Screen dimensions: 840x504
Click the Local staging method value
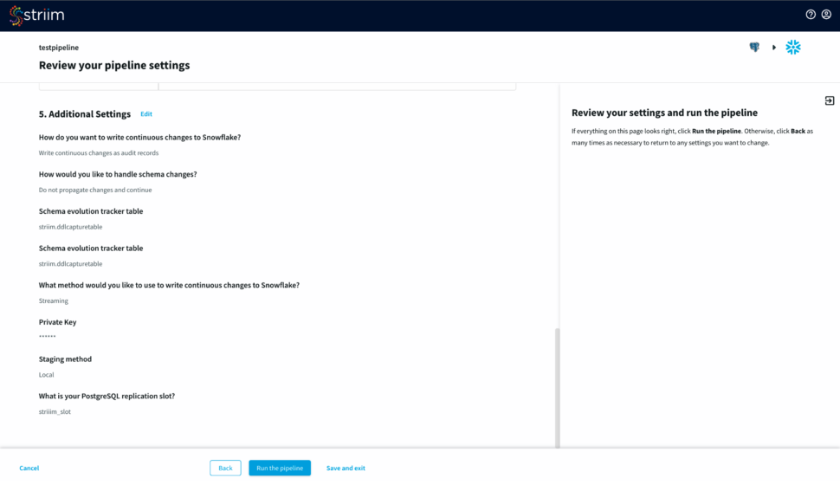tap(47, 375)
